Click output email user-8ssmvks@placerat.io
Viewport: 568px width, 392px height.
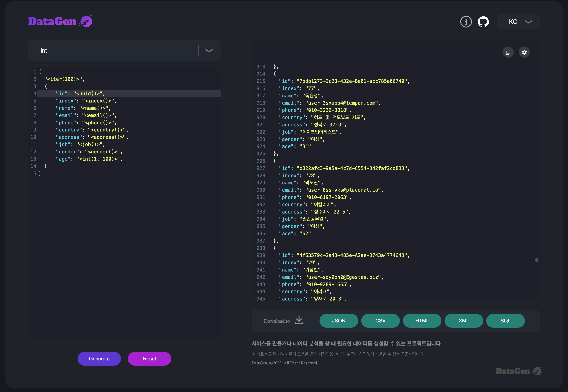pos(343,190)
